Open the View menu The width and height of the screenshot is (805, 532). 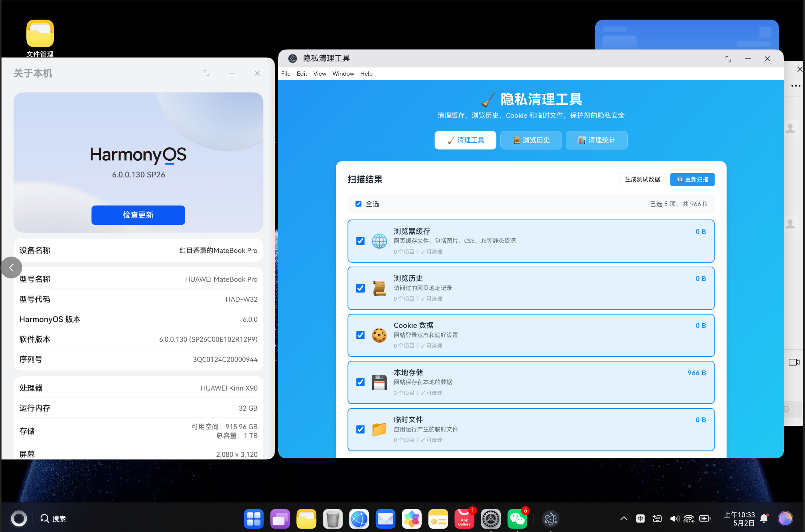coord(320,73)
